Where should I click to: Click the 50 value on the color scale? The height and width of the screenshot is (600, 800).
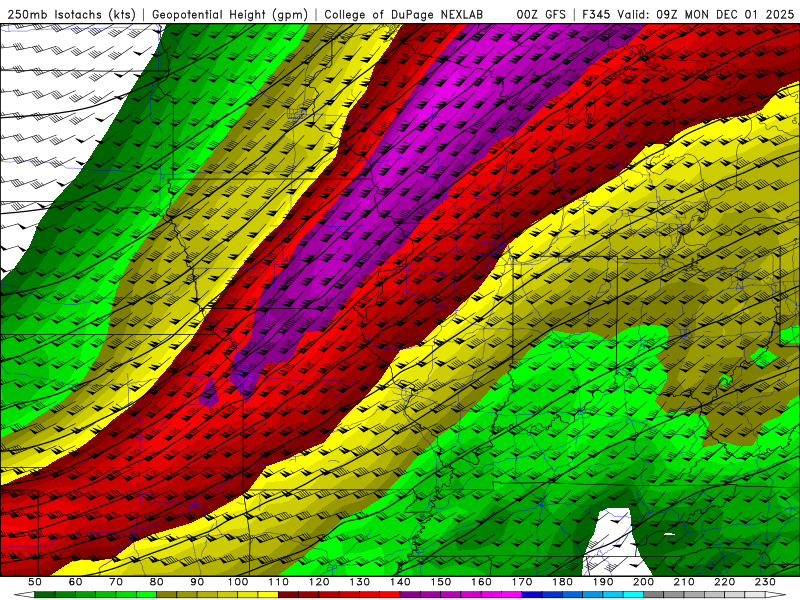pyautogui.click(x=34, y=582)
